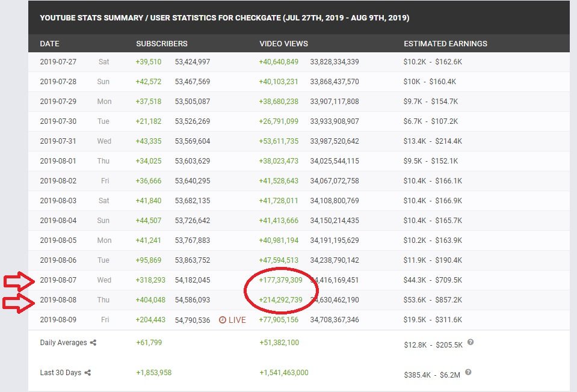577x392 pixels.
Task: Select date 2019-07-31
Action: point(58,141)
